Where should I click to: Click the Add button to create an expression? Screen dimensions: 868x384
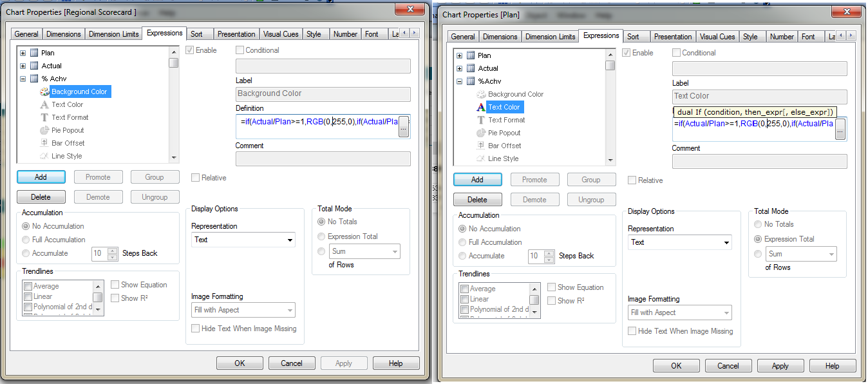(x=41, y=177)
